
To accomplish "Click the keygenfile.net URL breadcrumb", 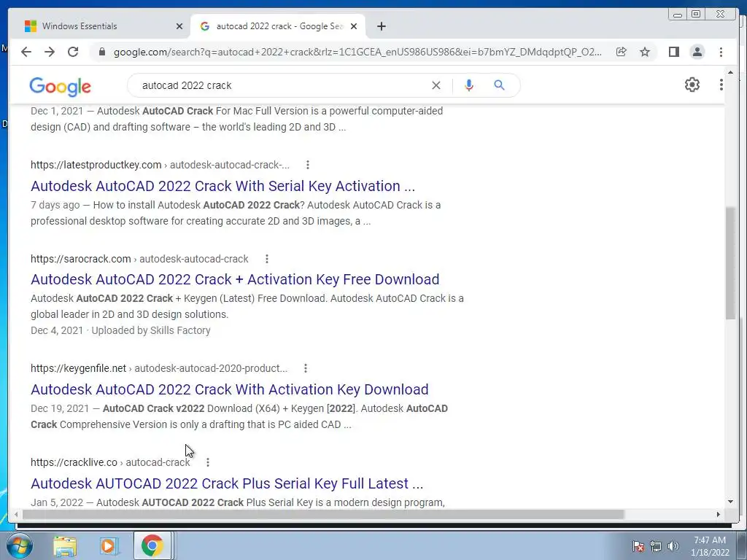I will coord(159,368).
